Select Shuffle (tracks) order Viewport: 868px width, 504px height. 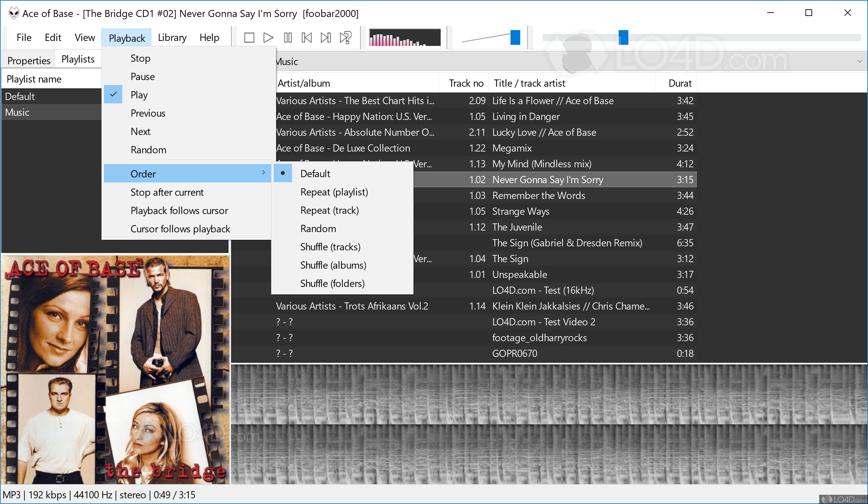click(x=343, y=246)
